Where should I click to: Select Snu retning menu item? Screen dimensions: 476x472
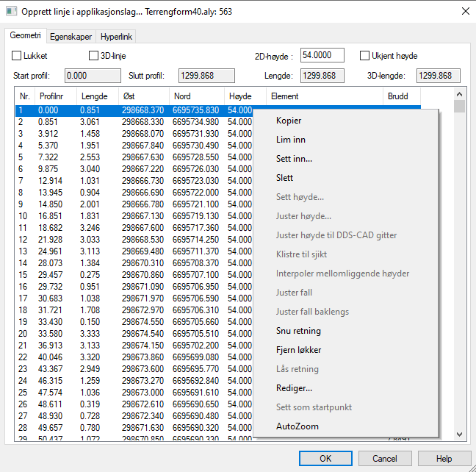[x=298, y=331]
